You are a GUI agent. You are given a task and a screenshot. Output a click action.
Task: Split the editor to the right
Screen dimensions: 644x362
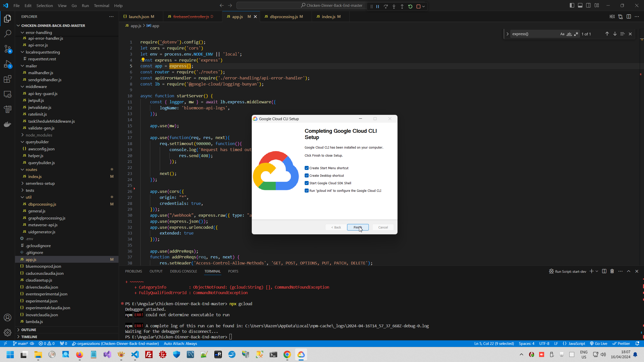(629, 17)
